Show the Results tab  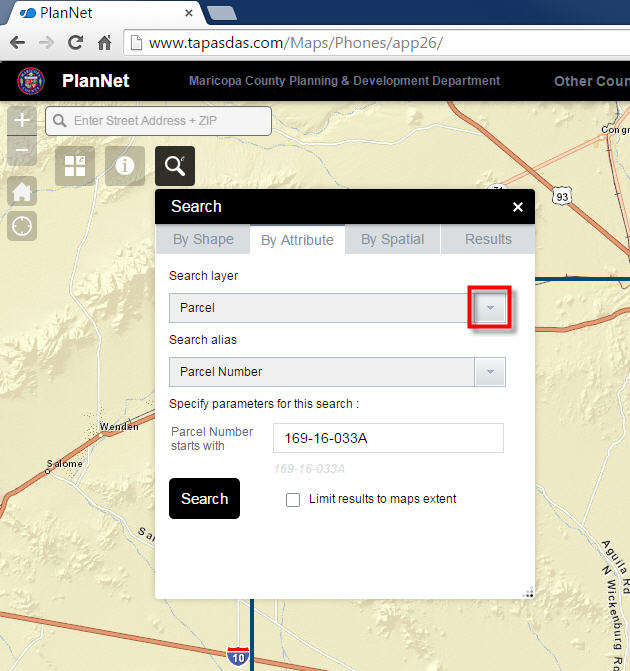[x=488, y=239]
